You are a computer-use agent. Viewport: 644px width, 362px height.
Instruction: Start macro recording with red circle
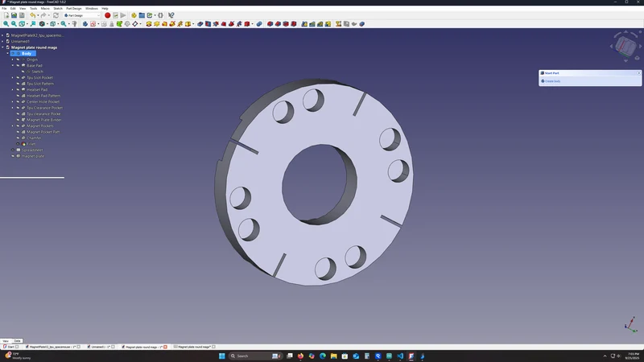(108, 15)
